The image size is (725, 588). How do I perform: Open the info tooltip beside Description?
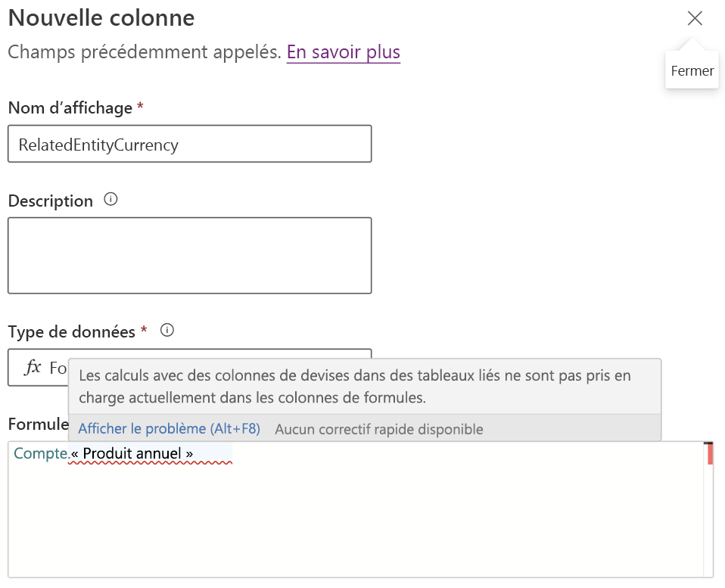(x=110, y=199)
